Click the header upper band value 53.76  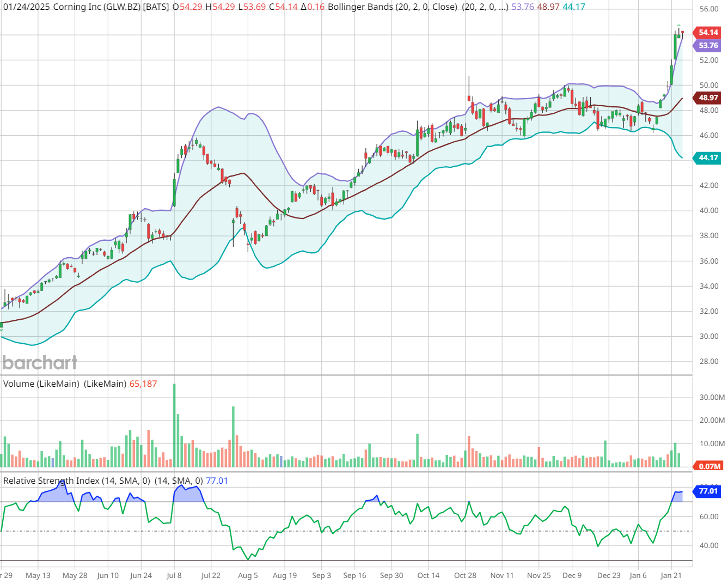pos(523,7)
